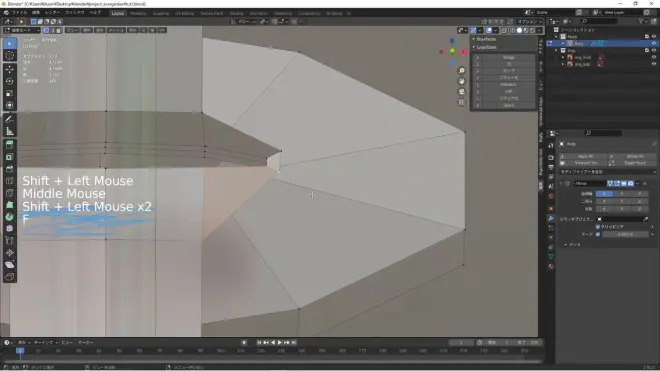Open the Edit Mode selector dropdown
Screen dimensions: 660x371
coord(21,30)
